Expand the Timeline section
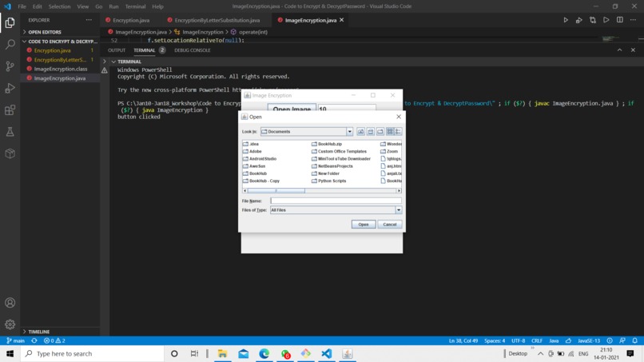Screen dimensions: 644x362 (x=38, y=332)
